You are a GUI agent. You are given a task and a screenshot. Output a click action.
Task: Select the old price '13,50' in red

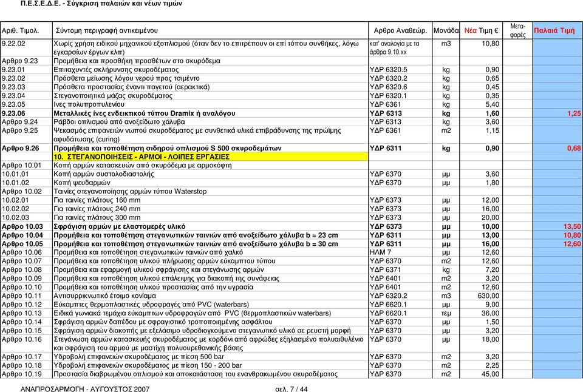pos(572,227)
